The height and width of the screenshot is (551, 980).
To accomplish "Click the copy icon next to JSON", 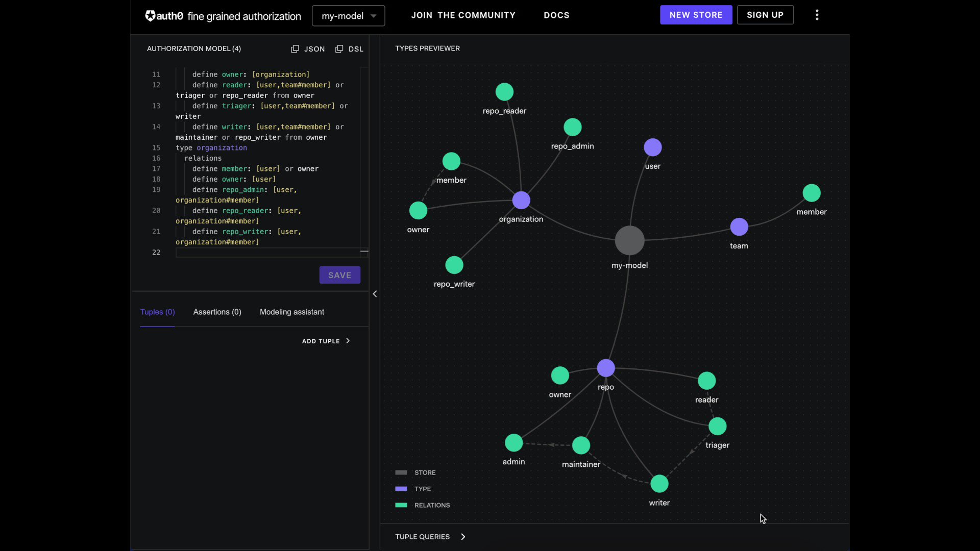I will [295, 49].
